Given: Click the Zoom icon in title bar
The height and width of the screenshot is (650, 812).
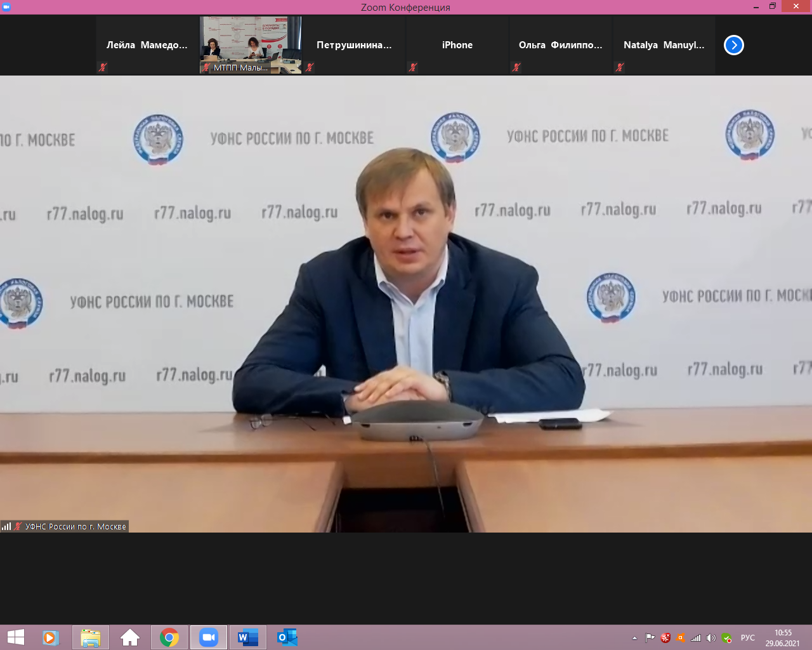Looking at the screenshot, I should coord(6,7).
